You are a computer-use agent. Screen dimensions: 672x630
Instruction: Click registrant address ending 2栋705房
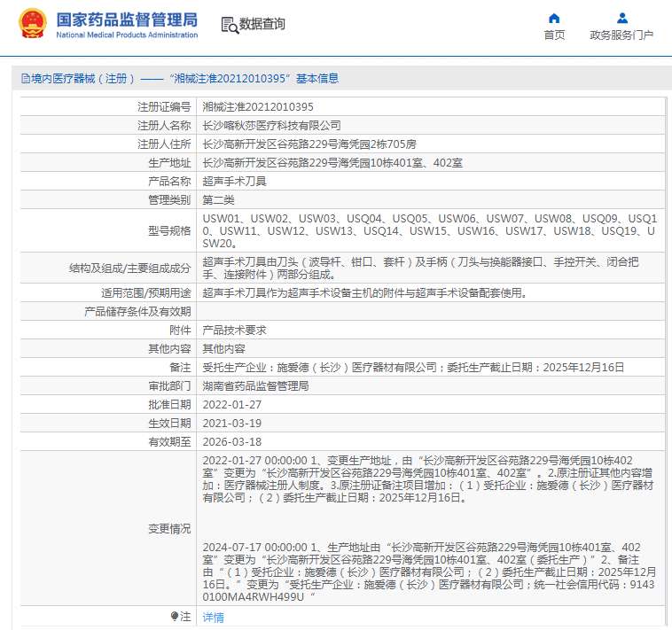click(309, 144)
